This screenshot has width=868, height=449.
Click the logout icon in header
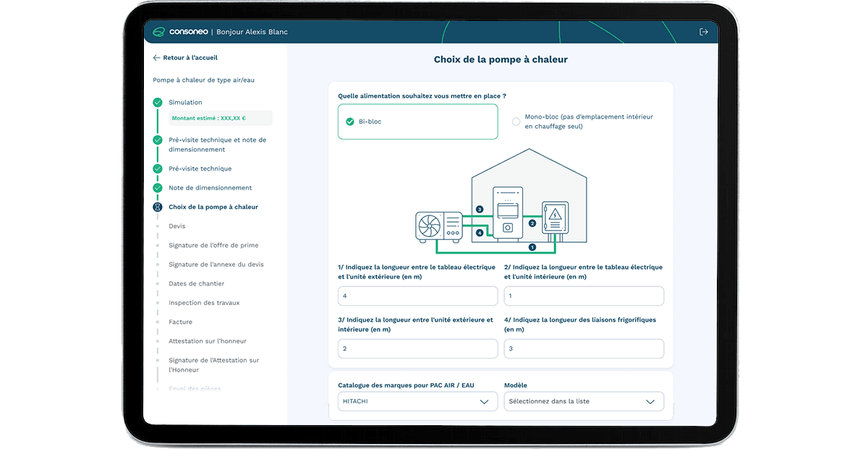click(x=703, y=32)
